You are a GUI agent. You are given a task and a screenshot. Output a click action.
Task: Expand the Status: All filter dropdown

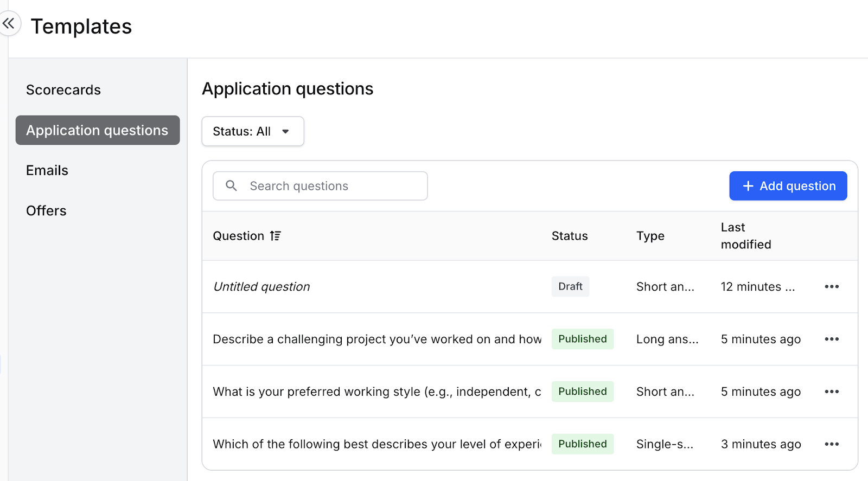pos(252,131)
